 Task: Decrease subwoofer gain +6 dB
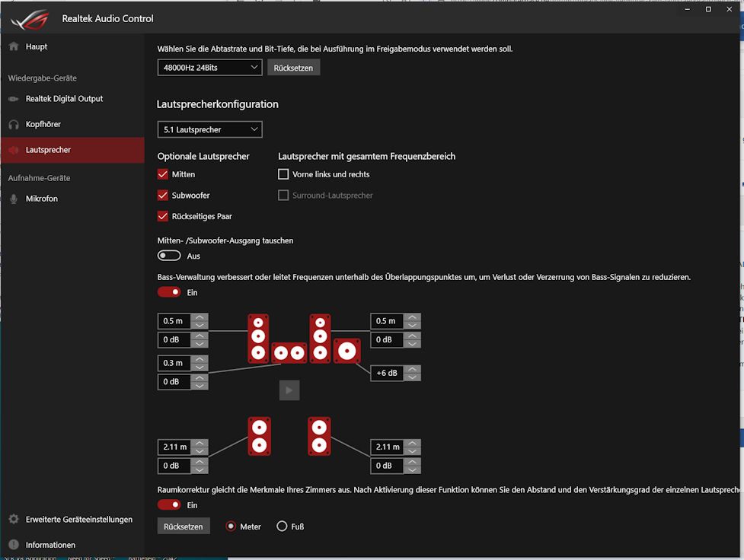(412, 377)
